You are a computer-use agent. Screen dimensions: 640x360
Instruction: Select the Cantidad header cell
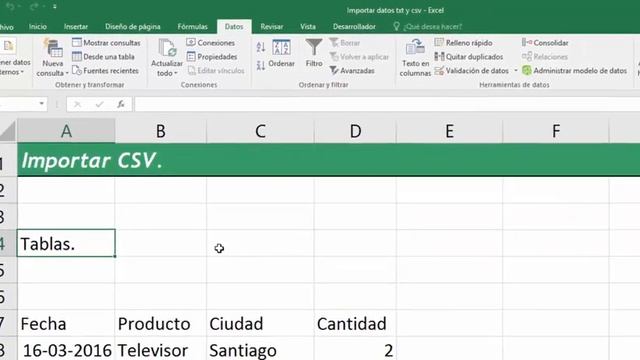click(355, 323)
